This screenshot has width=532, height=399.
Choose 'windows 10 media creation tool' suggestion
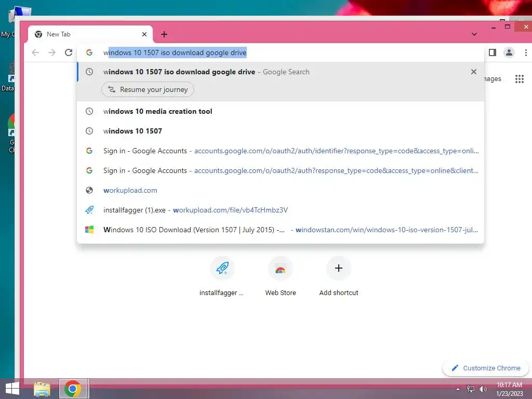click(280, 111)
